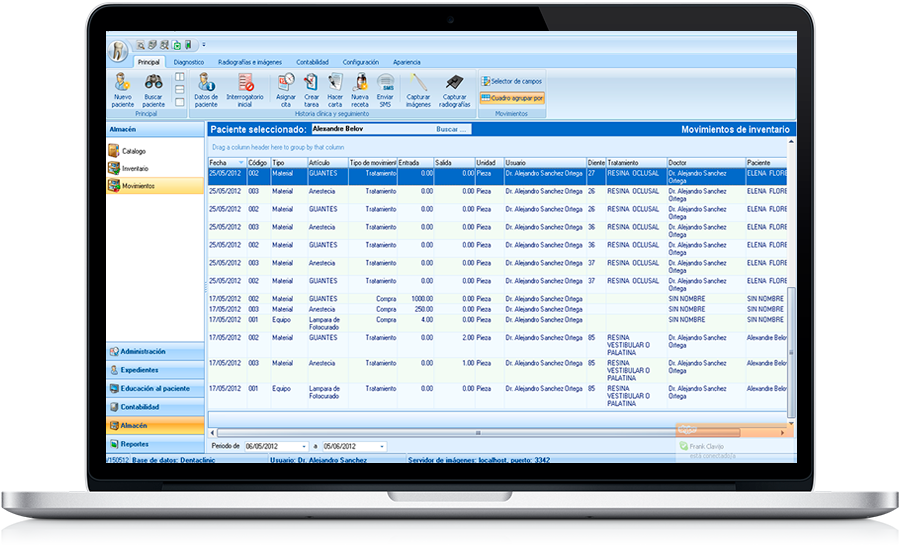The image size is (900, 548).
Task: Check the middle box beside Buscar paciente
Action: point(179,89)
